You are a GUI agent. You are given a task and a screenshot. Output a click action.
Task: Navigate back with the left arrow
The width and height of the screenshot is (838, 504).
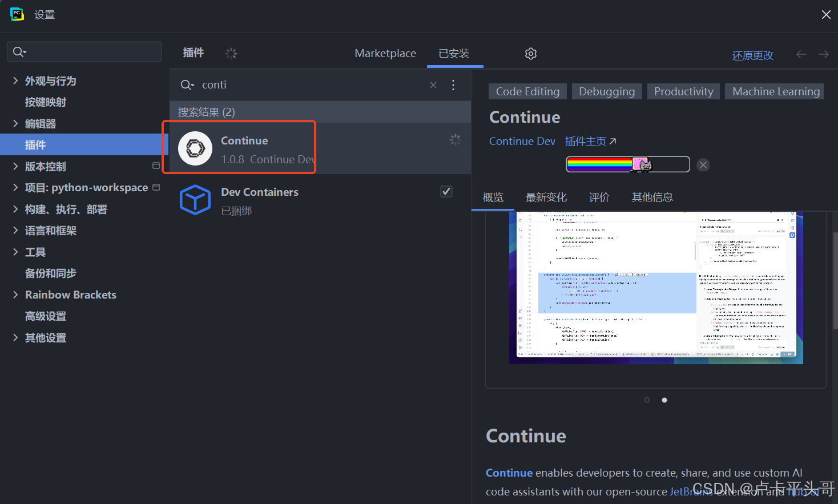coord(801,54)
